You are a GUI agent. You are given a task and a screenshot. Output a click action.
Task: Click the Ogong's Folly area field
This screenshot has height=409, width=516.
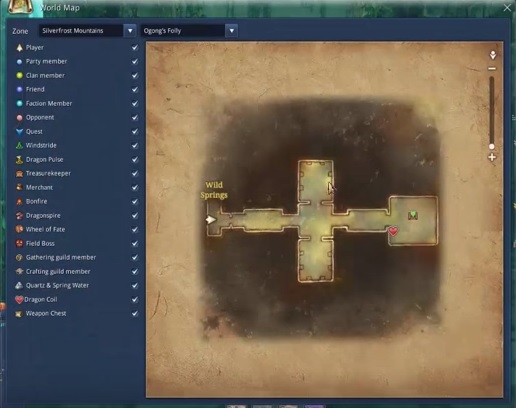(x=183, y=31)
